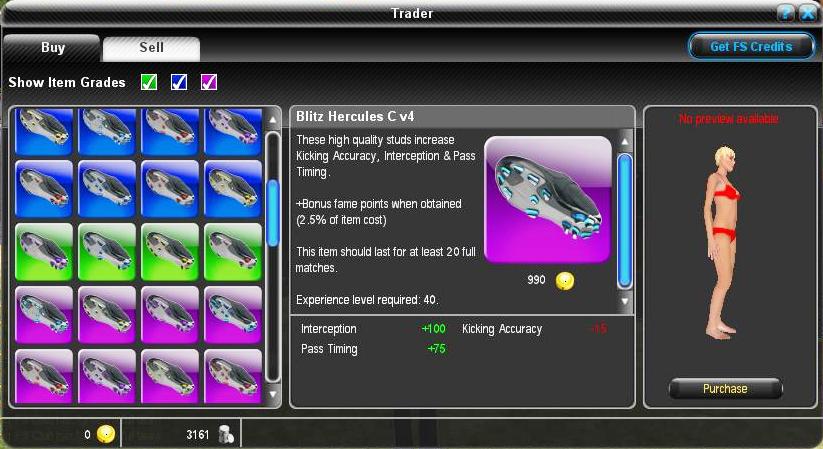Screen dimensions: 823x449
Task: Click the description panel scroll down arrow
Action: click(625, 301)
